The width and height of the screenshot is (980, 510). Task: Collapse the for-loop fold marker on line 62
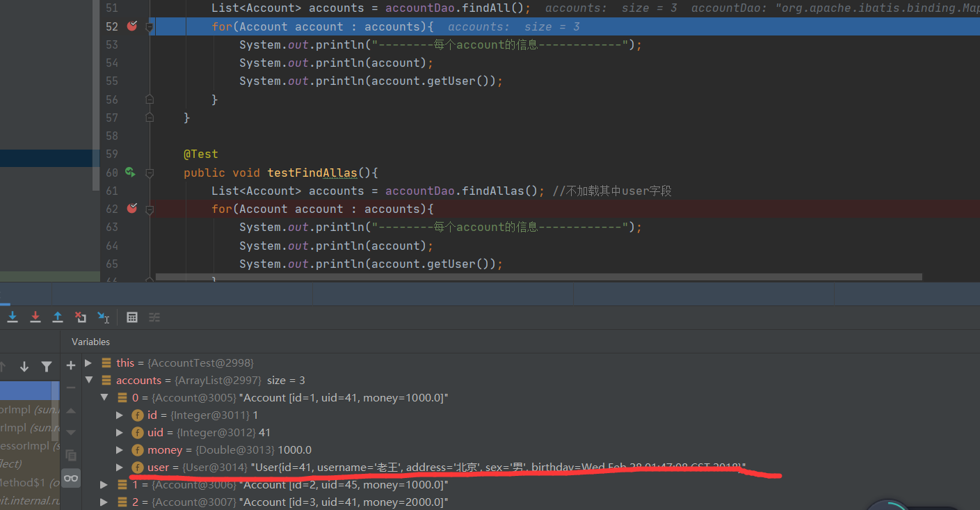(150, 209)
